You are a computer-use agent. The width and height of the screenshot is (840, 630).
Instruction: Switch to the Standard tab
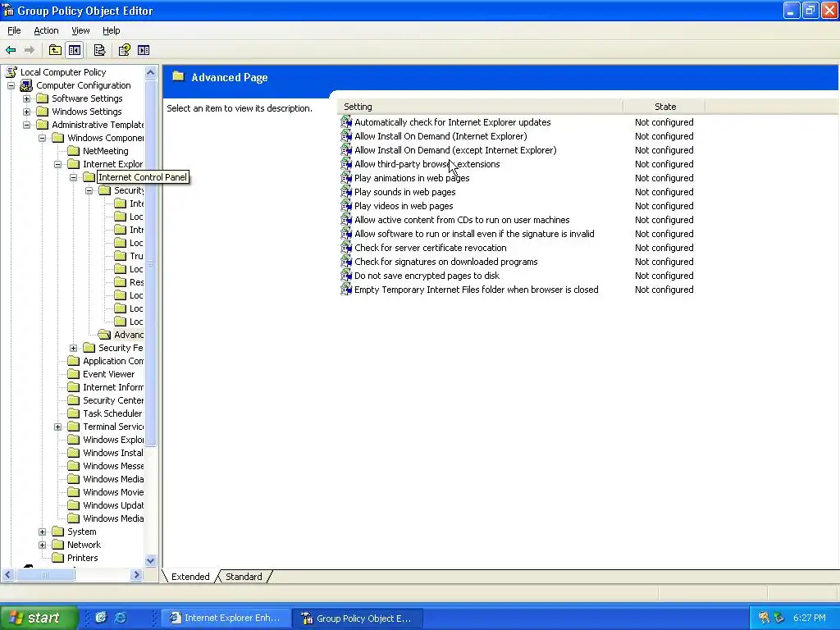244,577
